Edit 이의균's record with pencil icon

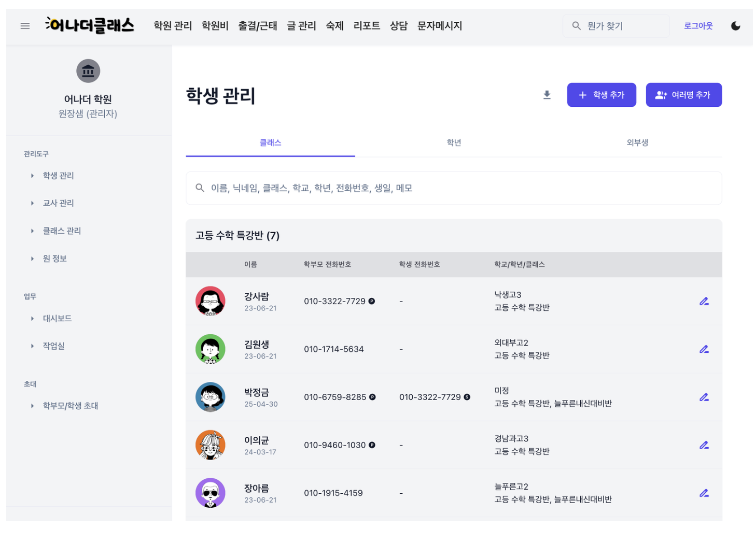tap(704, 445)
